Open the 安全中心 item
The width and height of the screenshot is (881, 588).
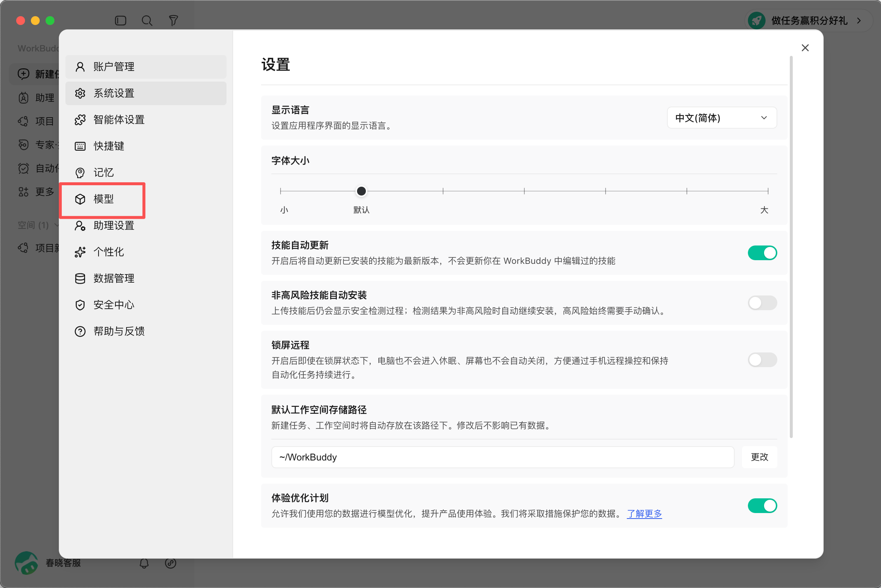point(146,305)
